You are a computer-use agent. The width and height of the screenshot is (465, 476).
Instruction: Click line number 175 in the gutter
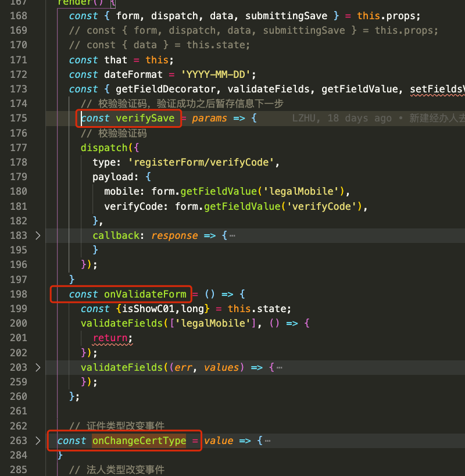tap(19, 118)
